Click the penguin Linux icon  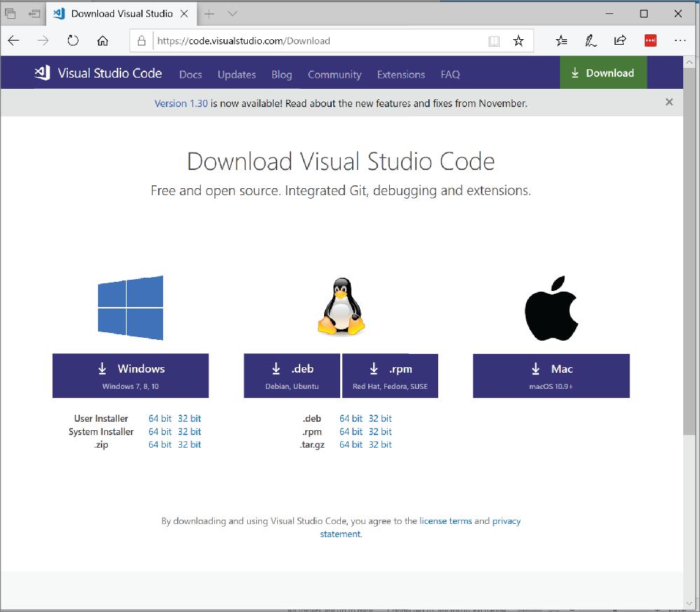(x=341, y=306)
